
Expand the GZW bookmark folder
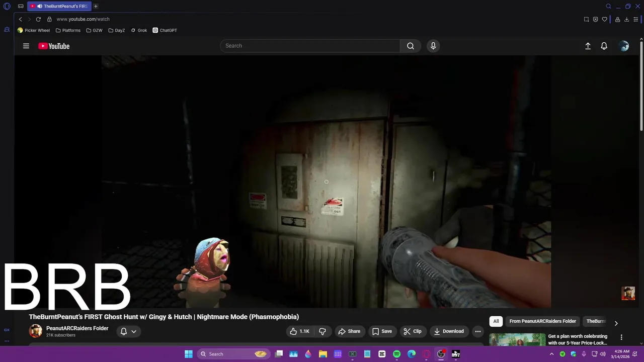coord(94,30)
